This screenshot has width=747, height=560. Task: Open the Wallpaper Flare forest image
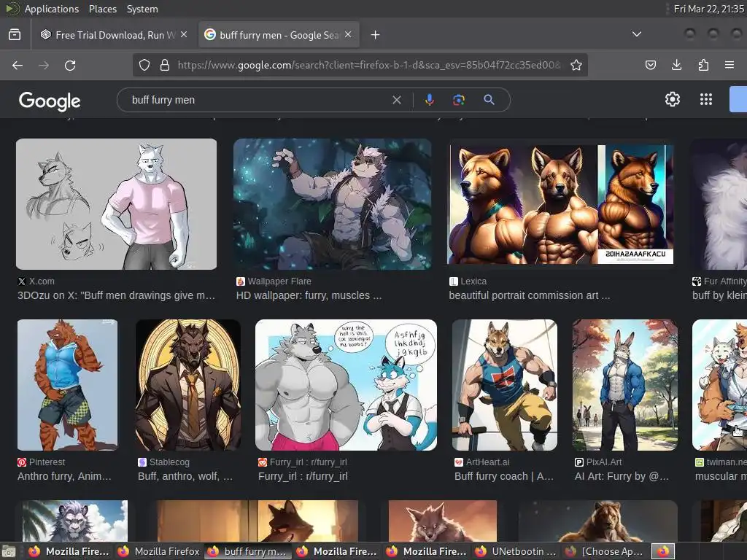click(333, 204)
